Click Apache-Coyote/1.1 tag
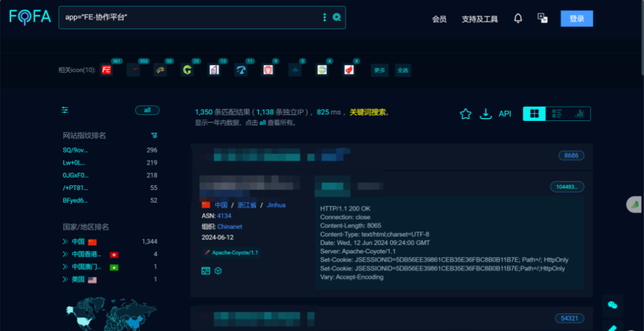This screenshot has width=644, height=331. 232,253
